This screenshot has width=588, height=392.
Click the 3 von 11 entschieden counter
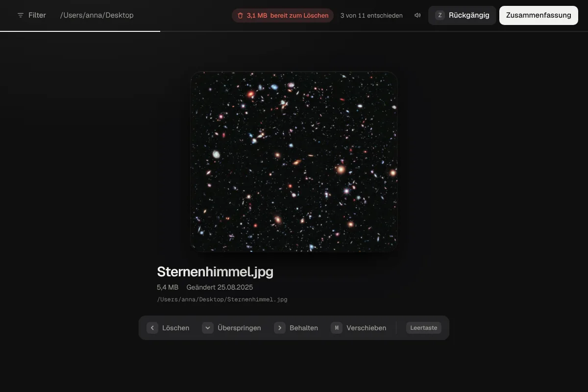tap(371, 15)
